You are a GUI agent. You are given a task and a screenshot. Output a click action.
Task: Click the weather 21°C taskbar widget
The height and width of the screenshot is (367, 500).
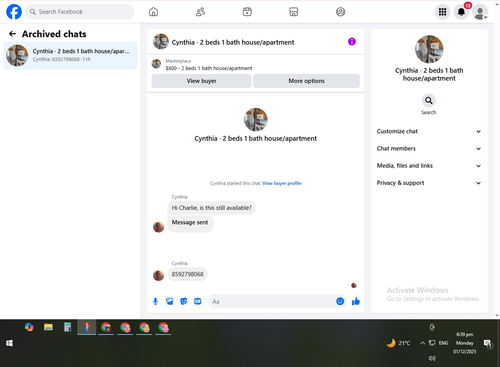point(398,343)
